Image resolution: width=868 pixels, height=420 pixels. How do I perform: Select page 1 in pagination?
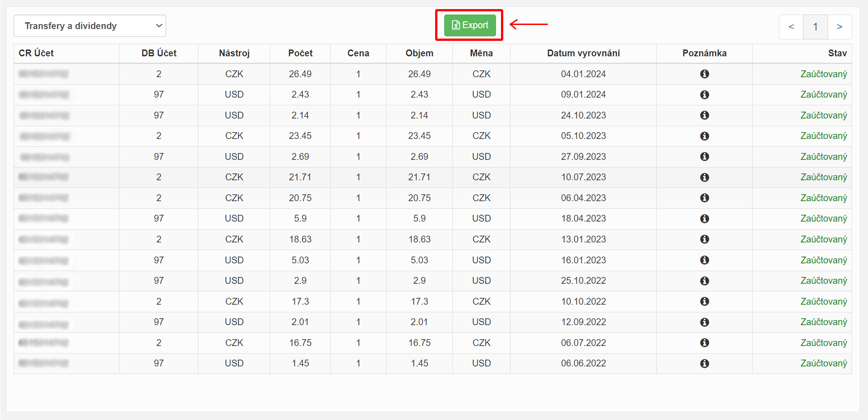pos(815,27)
